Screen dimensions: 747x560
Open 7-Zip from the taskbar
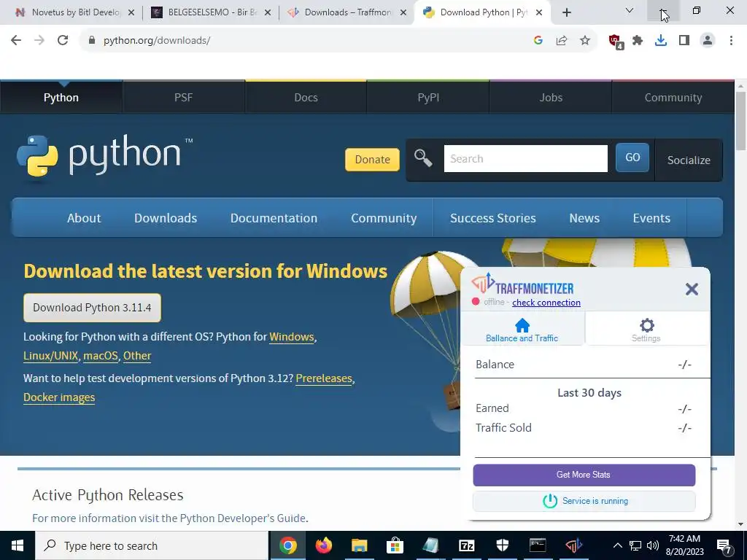[x=466, y=545]
